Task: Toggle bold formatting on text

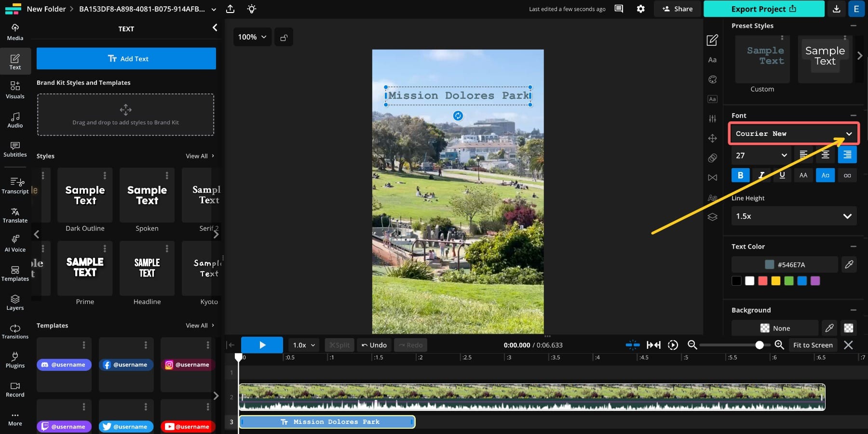Action: click(x=740, y=175)
